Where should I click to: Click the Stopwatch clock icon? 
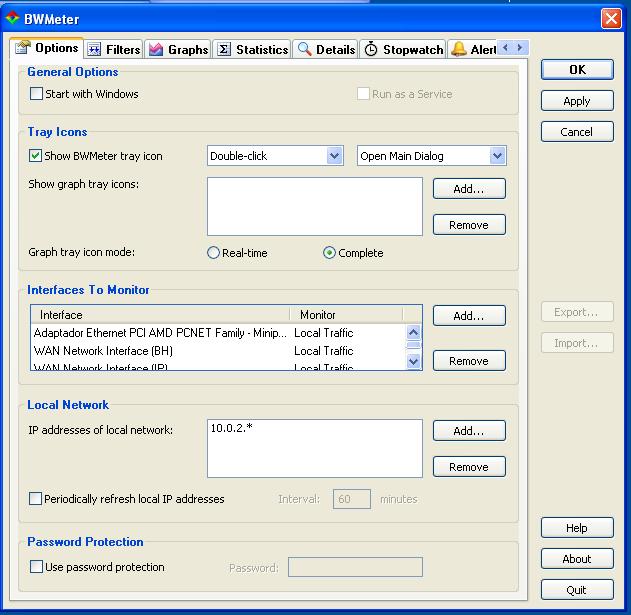pos(371,50)
